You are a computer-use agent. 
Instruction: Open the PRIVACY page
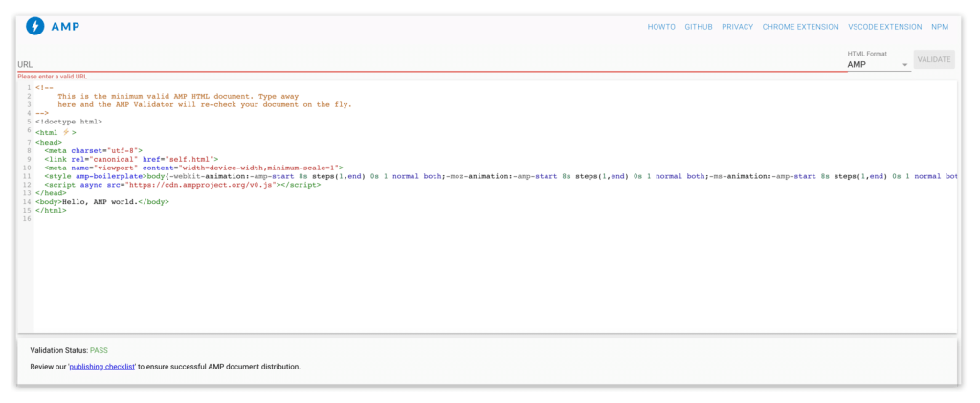point(737,27)
